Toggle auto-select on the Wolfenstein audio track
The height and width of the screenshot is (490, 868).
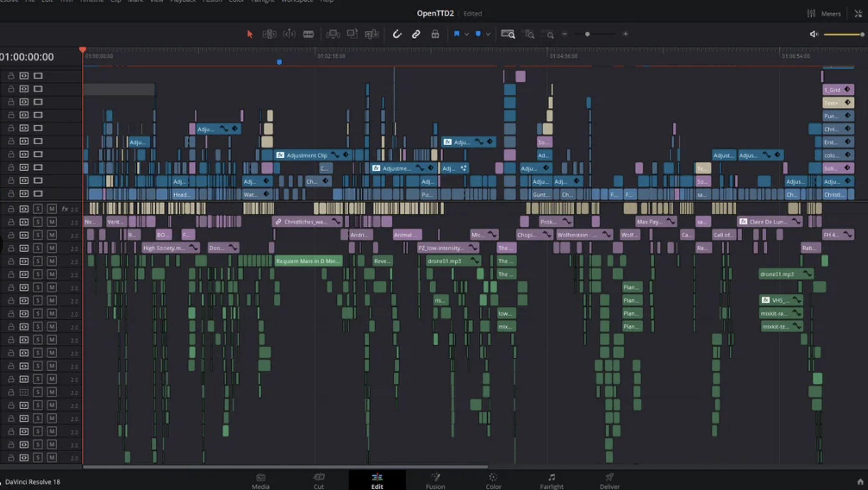click(24, 235)
